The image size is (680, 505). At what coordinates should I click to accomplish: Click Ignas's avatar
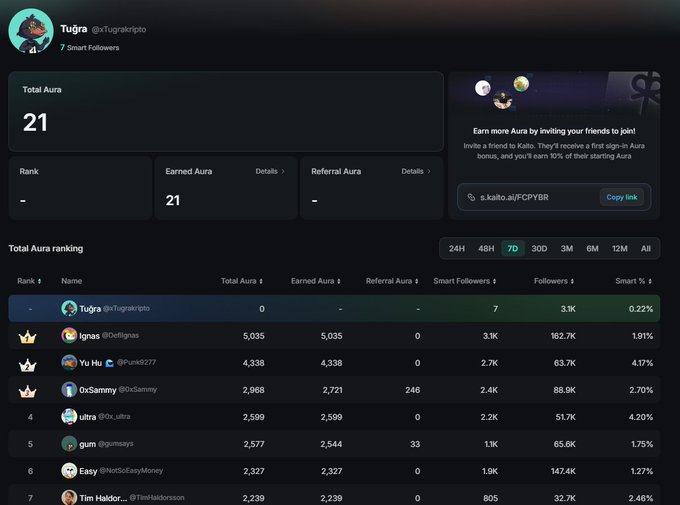69,335
